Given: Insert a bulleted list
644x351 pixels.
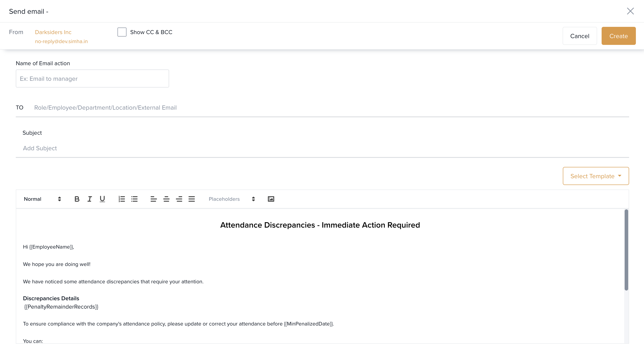Looking at the screenshot, I should [134, 199].
